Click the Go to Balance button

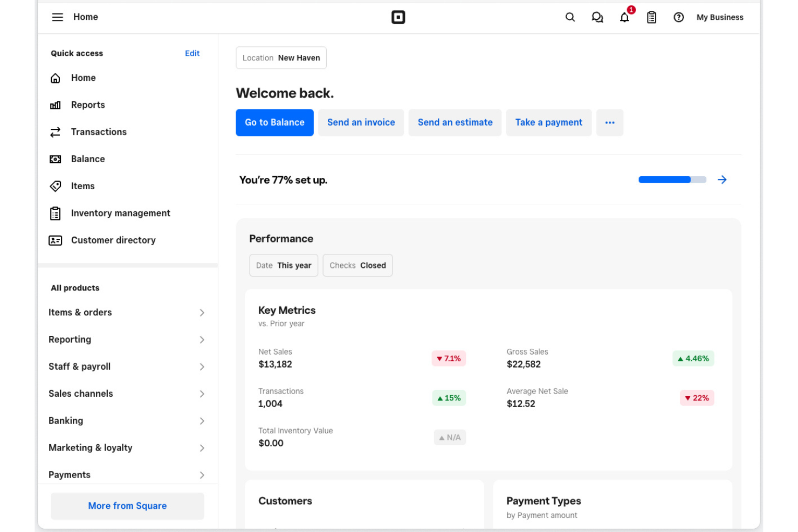(274, 122)
